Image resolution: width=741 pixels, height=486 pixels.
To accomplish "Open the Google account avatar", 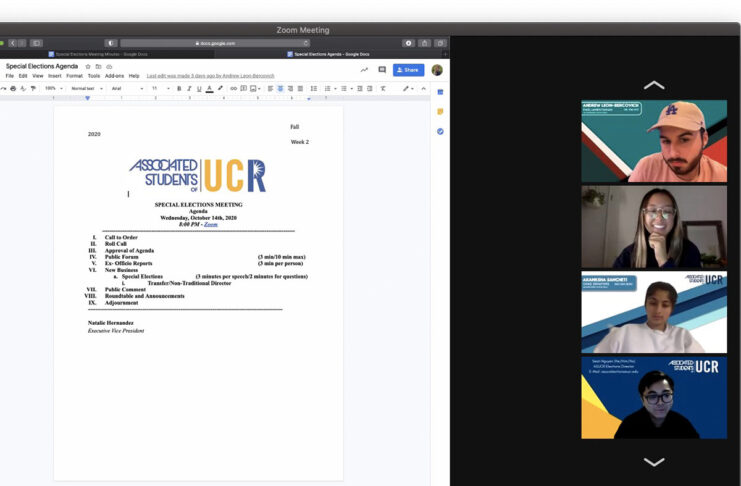I will tap(437, 70).
